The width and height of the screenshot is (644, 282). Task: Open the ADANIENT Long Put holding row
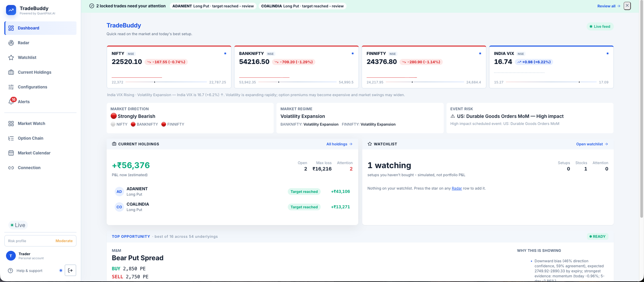(232, 192)
